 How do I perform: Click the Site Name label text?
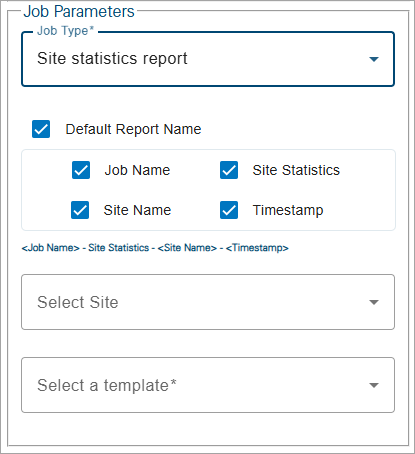(137, 210)
